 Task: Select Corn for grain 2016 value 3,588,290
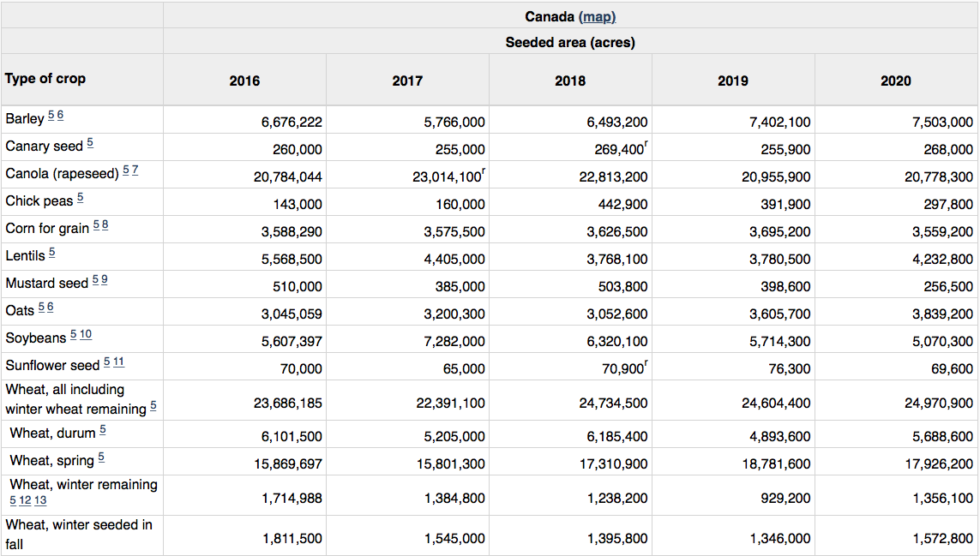[x=292, y=232]
